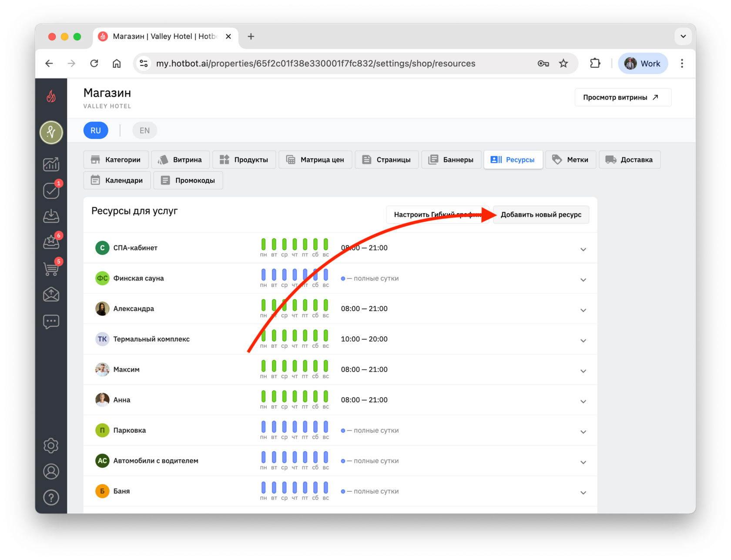Bookmark this page with the star icon
Viewport: 731px width, 560px height.
pyautogui.click(x=563, y=64)
